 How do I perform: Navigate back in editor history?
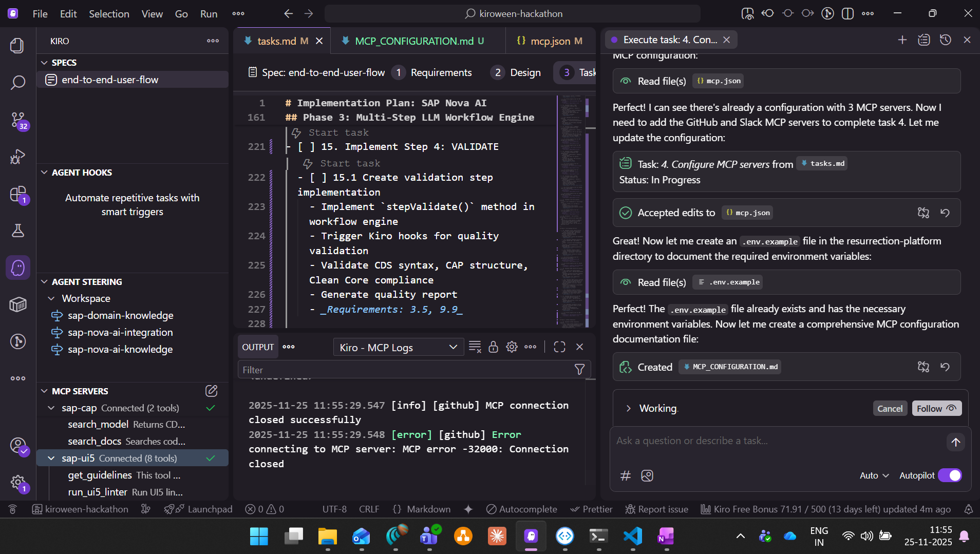pyautogui.click(x=288, y=14)
